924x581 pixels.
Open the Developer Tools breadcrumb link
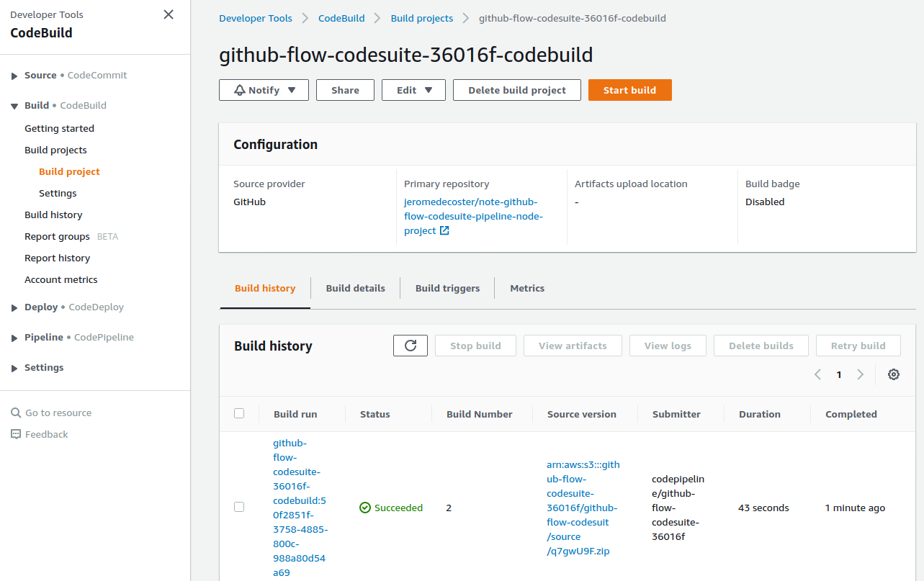click(256, 18)
